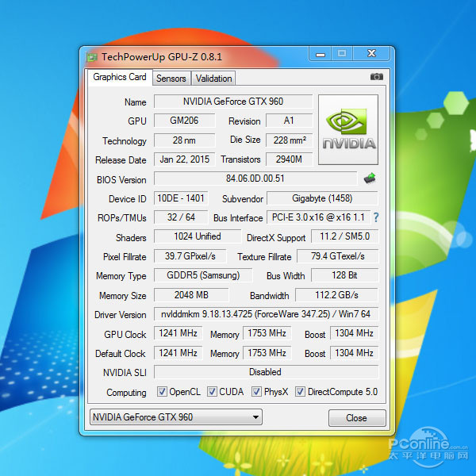This screenshot has width=476, height=476.
Task: Click the BIOS Version field
Action: pyautogui.click(x=255, y=178)
